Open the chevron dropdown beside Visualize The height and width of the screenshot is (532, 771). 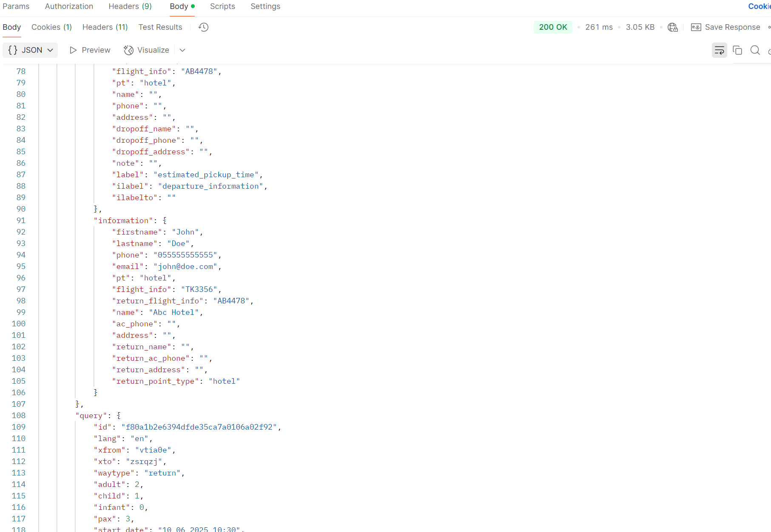pos(182,50)
